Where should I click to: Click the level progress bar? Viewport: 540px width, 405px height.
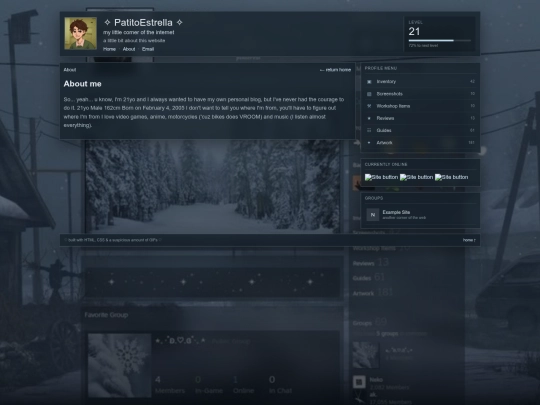[439, 40]
